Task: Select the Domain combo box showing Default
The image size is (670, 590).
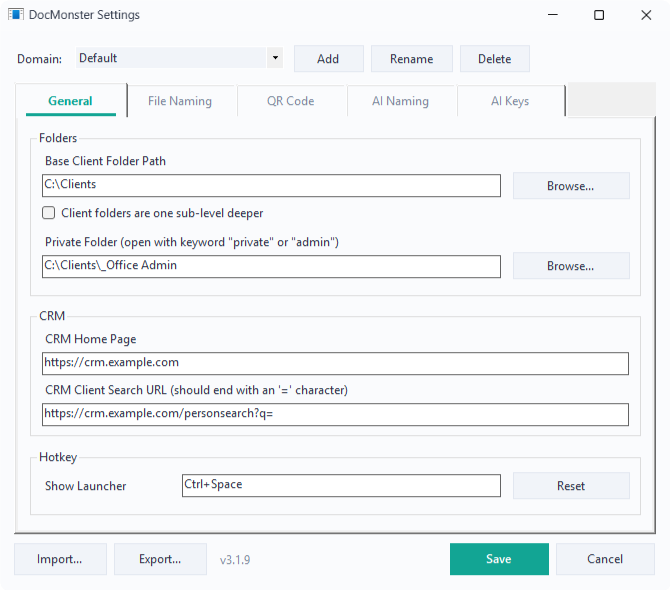Action: [179, 58]
